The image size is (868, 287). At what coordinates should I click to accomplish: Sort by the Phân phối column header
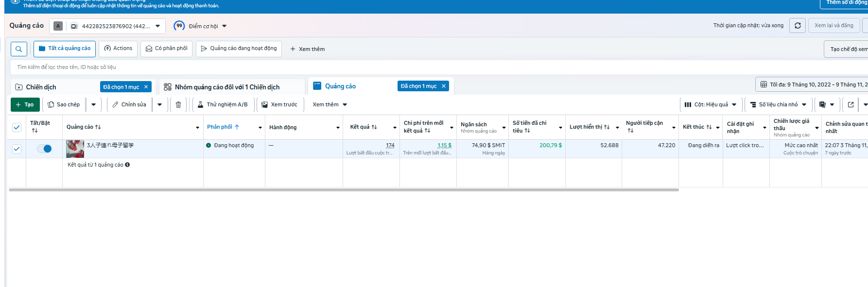(x=223, y=127)
